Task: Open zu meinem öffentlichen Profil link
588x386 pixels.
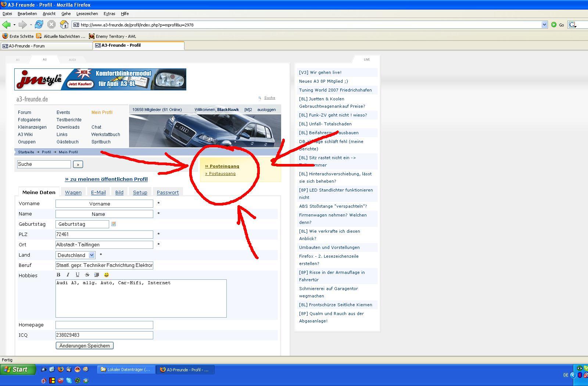Action: [106, 179]
